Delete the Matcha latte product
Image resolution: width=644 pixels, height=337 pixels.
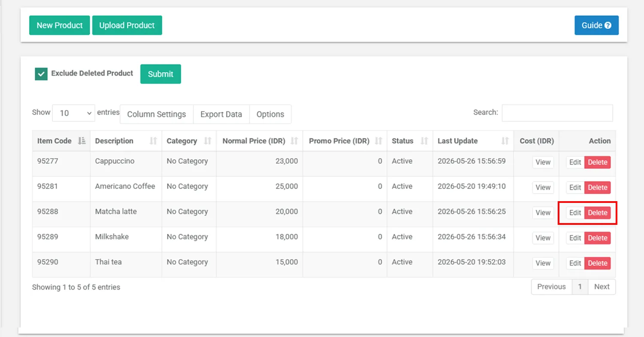598,213
